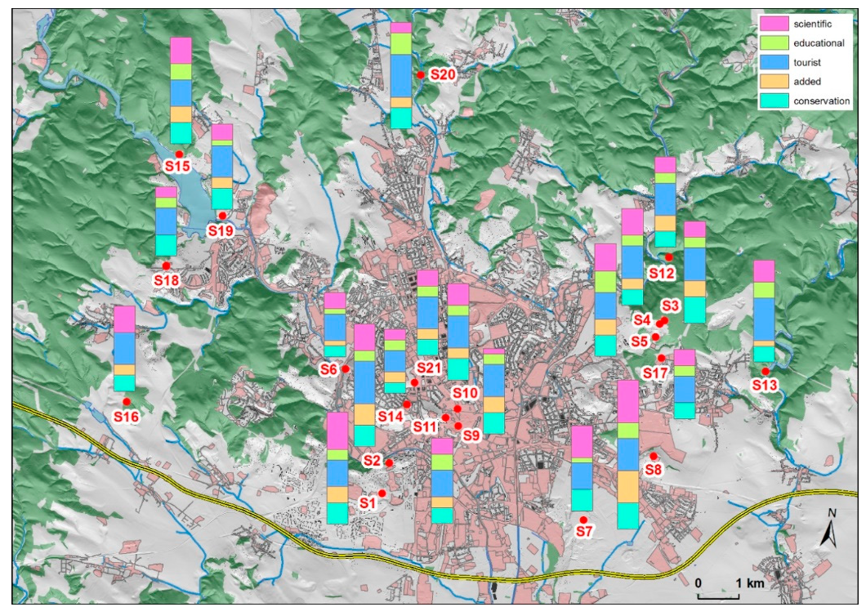Click the S1 point marker
866x616 pixels.
[382, 493]
